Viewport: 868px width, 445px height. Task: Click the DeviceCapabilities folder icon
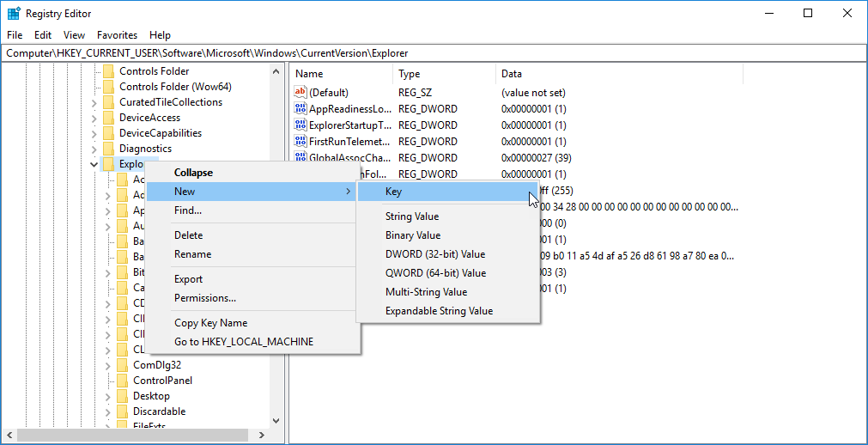tap(108, 133)
